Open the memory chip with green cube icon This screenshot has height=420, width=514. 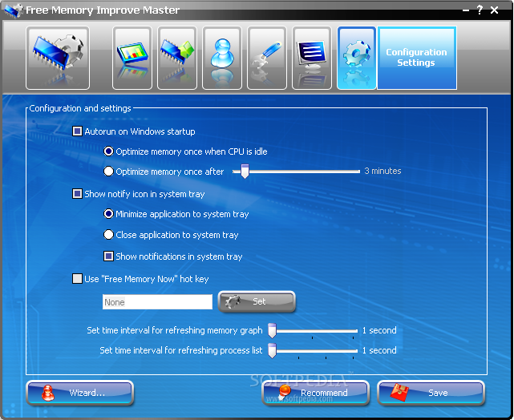177,58
